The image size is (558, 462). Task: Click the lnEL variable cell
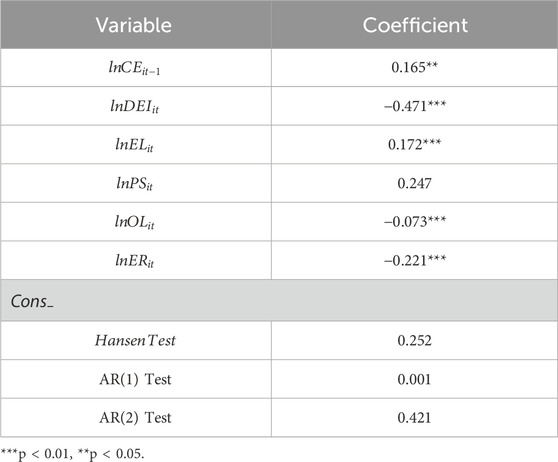(x=135, y=145)
